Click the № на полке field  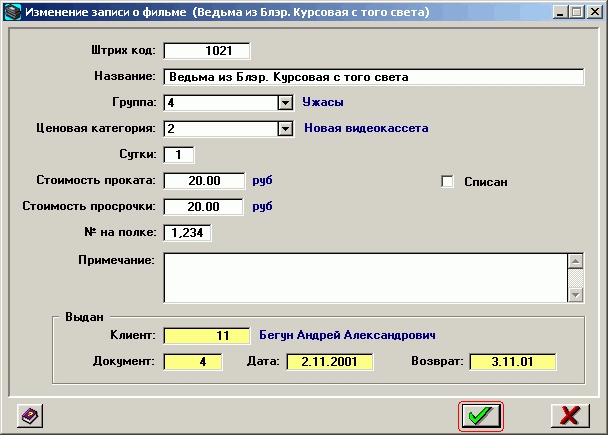(x=187, y=233)
